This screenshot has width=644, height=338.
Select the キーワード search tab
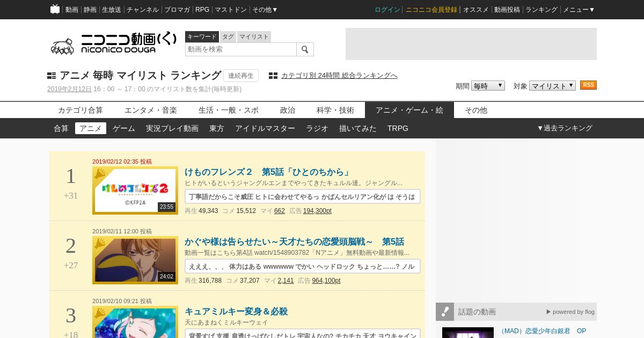(202, 36)
